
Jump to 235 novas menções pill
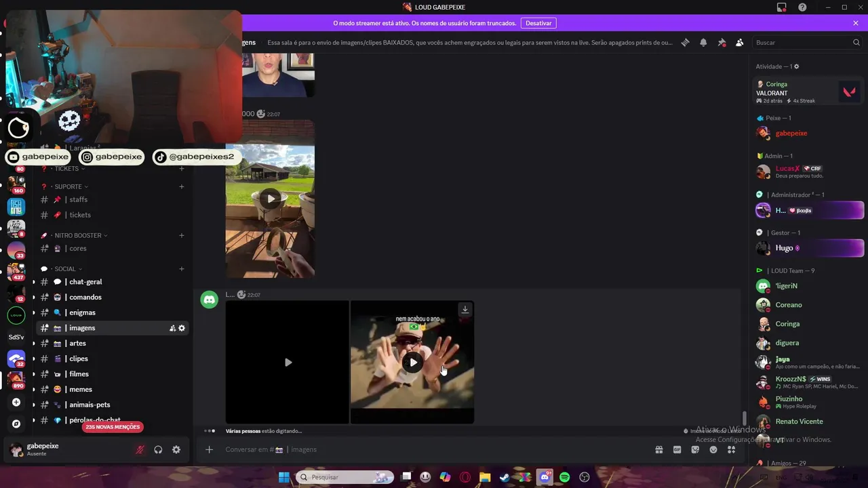click(113, 427)
